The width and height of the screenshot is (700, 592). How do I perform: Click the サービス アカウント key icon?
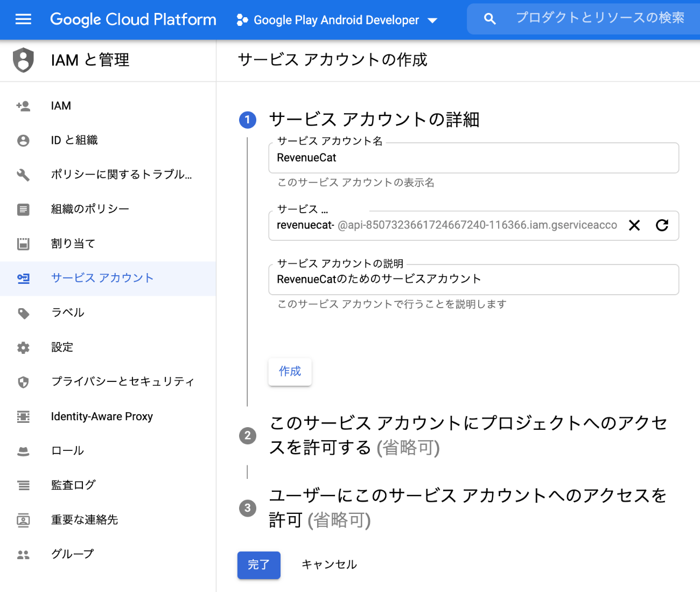[x=23, y=278]
